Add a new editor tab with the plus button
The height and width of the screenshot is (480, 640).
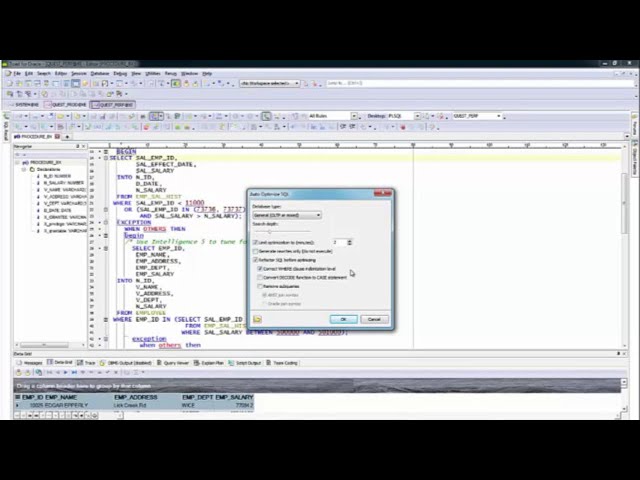tap(67, 136)
